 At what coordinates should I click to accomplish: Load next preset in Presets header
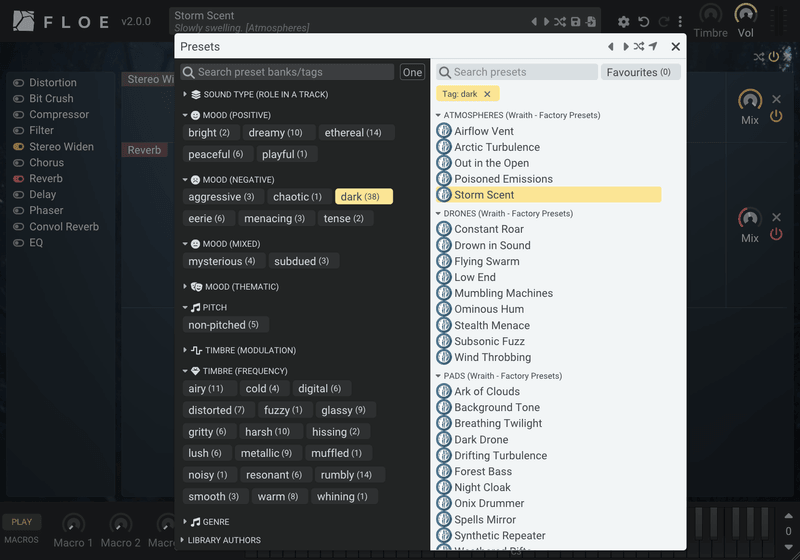click(x=626, y=46)
